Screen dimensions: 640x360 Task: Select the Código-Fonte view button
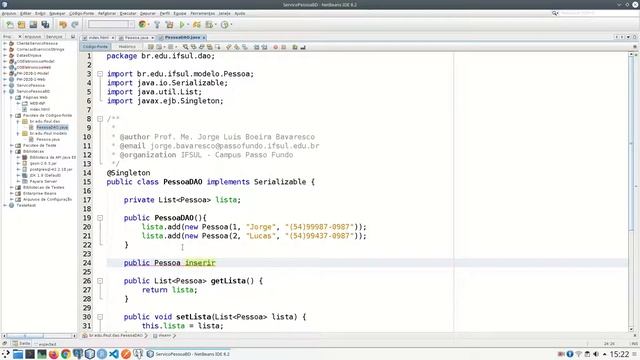pos(95,47)
